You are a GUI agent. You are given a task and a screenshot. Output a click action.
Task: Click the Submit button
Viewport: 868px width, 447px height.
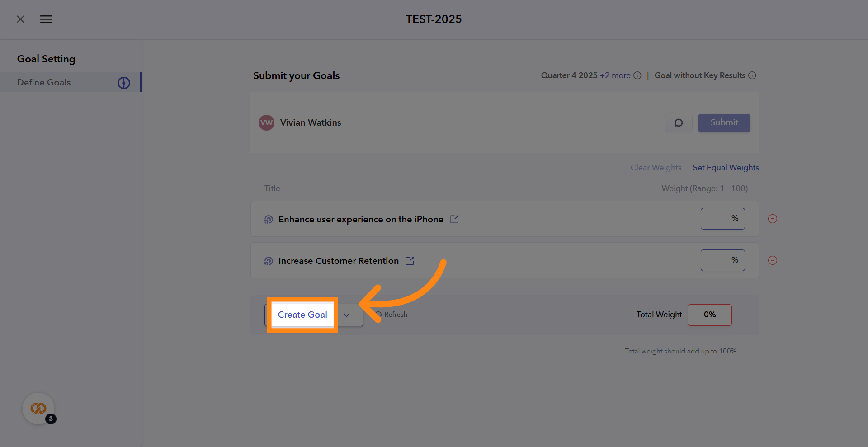(x=724, y=123)
